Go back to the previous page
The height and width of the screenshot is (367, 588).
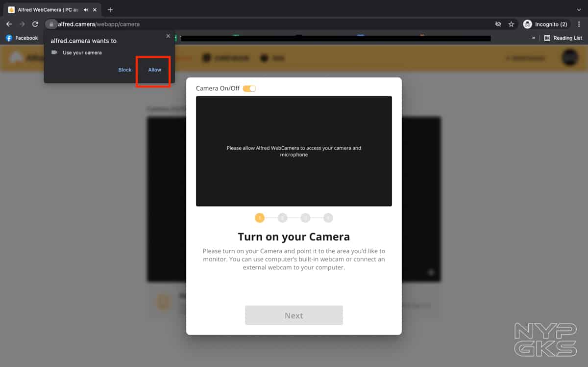click(x=9, y=24)
